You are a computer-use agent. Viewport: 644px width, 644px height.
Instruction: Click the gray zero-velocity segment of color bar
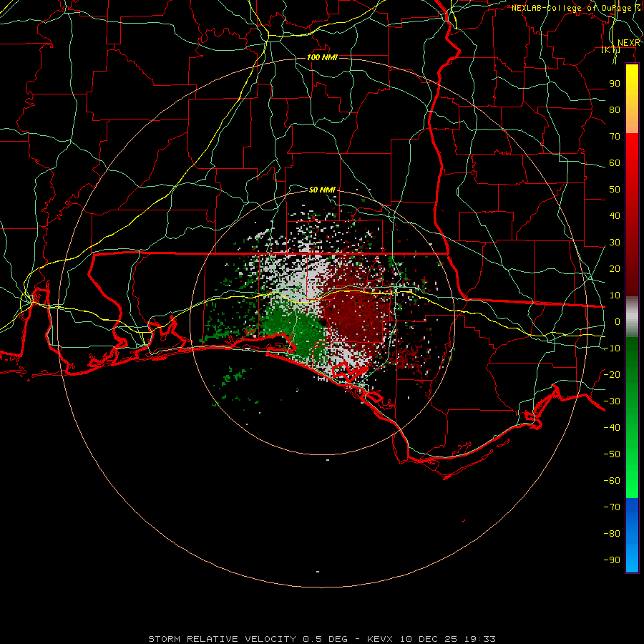point(632,317)
